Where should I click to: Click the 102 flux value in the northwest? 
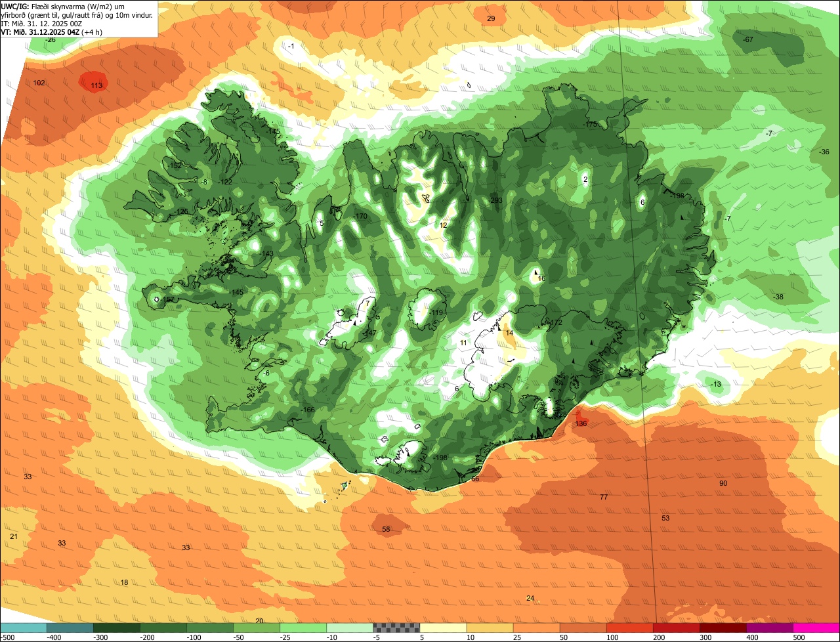click(x=39, y=83)
